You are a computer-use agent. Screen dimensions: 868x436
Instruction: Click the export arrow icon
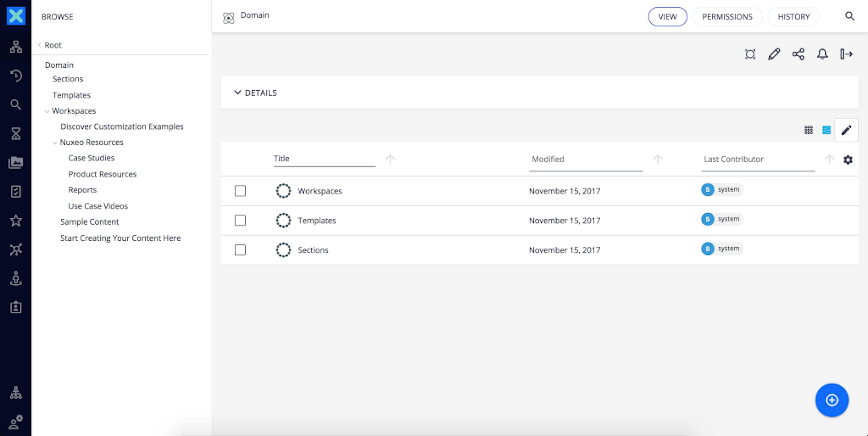pos(847,54)
